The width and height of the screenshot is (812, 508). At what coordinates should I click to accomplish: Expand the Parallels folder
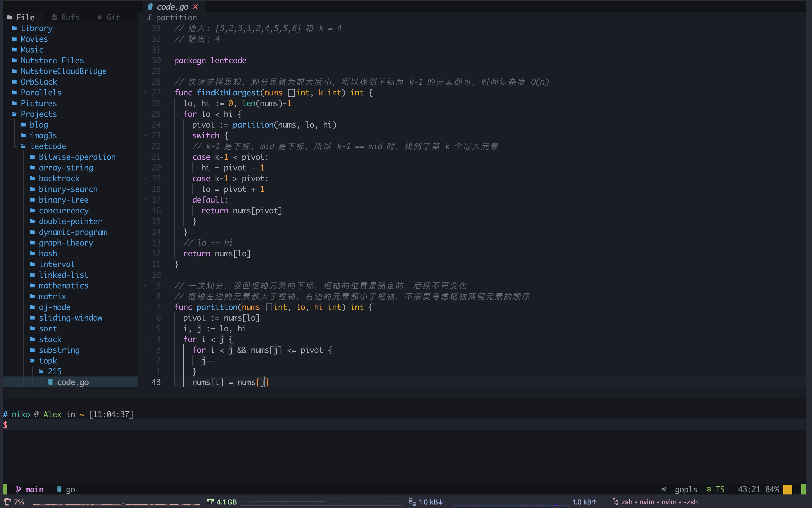41,93
